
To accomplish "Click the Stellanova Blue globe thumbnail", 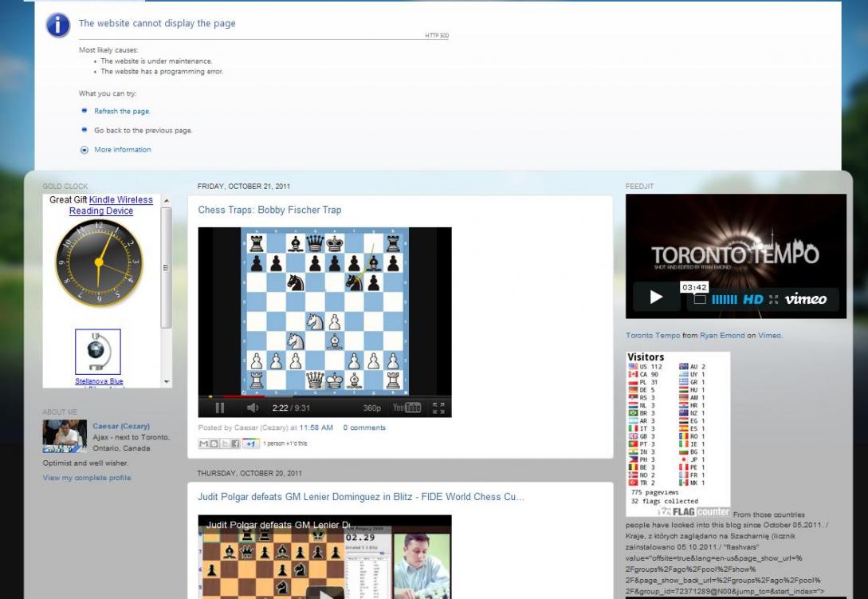I will pos(98,352).
